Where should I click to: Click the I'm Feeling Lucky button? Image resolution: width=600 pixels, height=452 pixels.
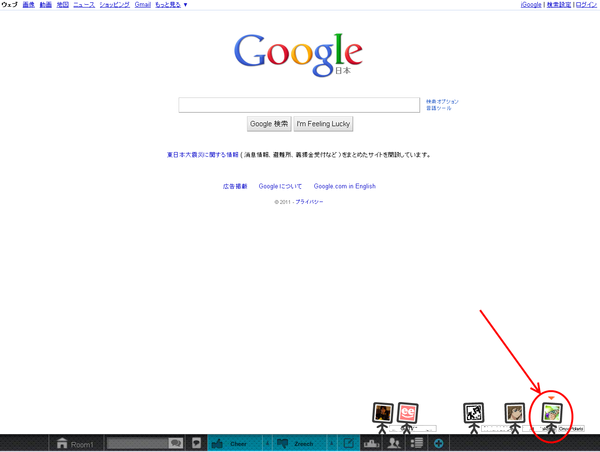point(323,124)
